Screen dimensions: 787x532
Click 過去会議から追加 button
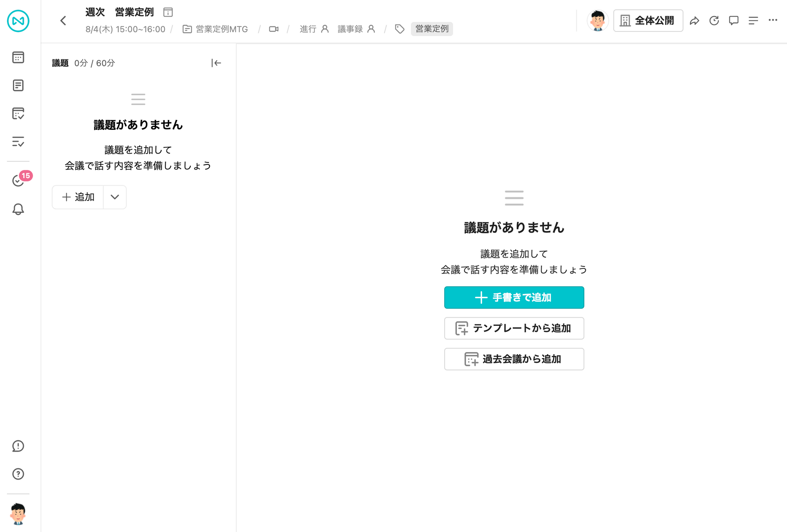pos(514,359)
